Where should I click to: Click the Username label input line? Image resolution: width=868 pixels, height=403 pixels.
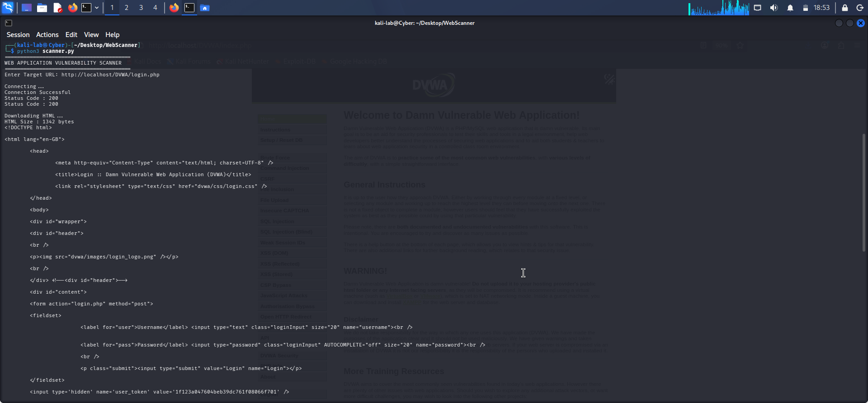pyautogui.click(x=246, y=327)
